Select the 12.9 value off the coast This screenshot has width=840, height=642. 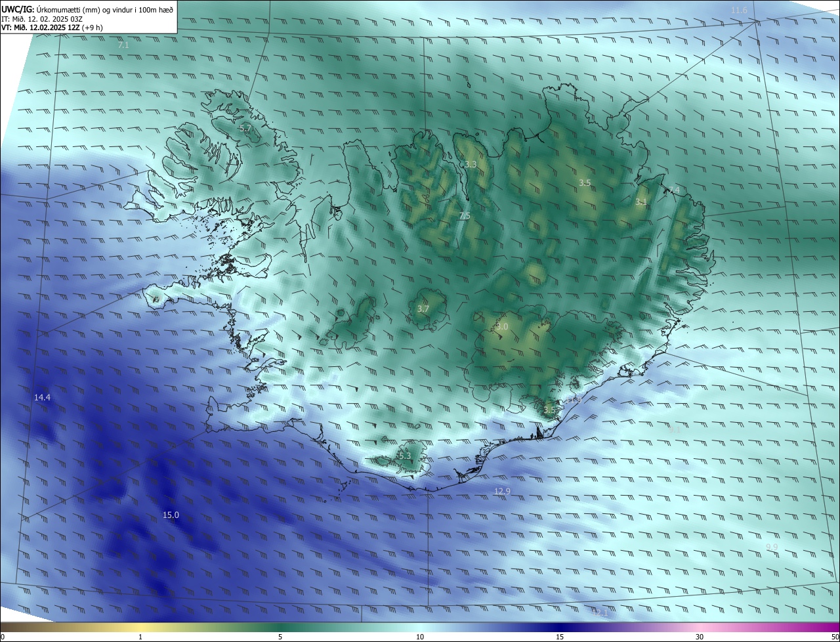pos(502,491)
